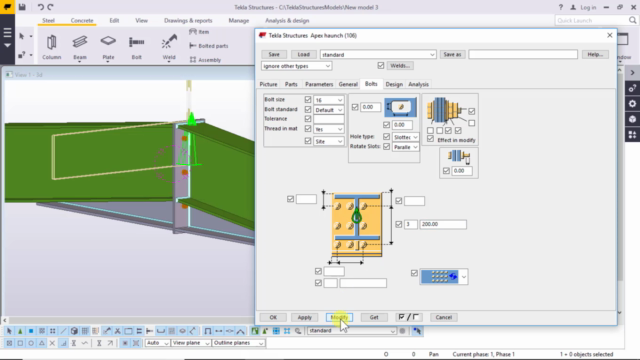The width and height of the screenshot is (640, 360).
Task: Switch to the Parameters tab
Action: pos(319,84)
